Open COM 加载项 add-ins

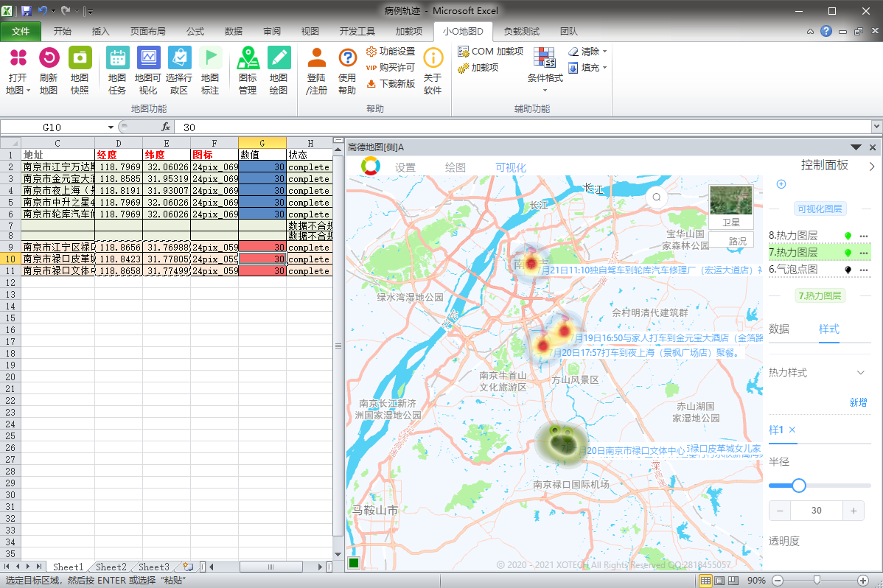pyautogui.click(x=490, y=52)
